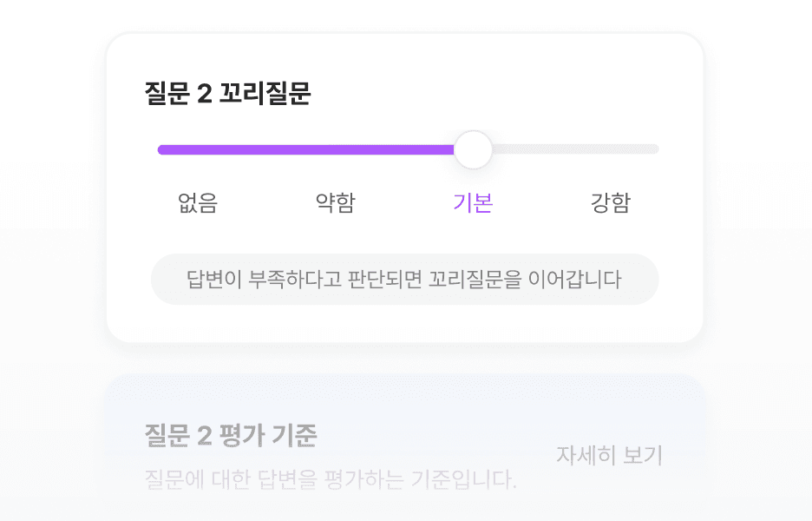Click the word 기준입니다 in the faded description
The width and height of the screenshot is (812, 521).
(x=463, y=479)
